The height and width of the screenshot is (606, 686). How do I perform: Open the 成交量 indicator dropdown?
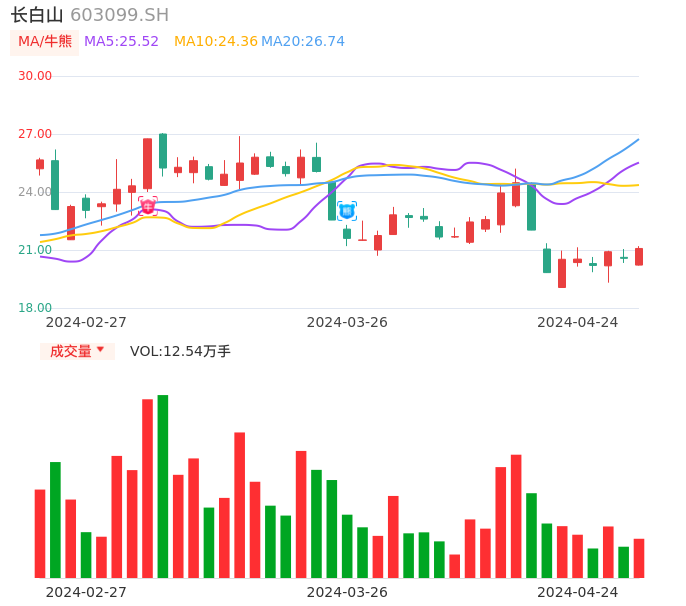[x=77, y=351]
